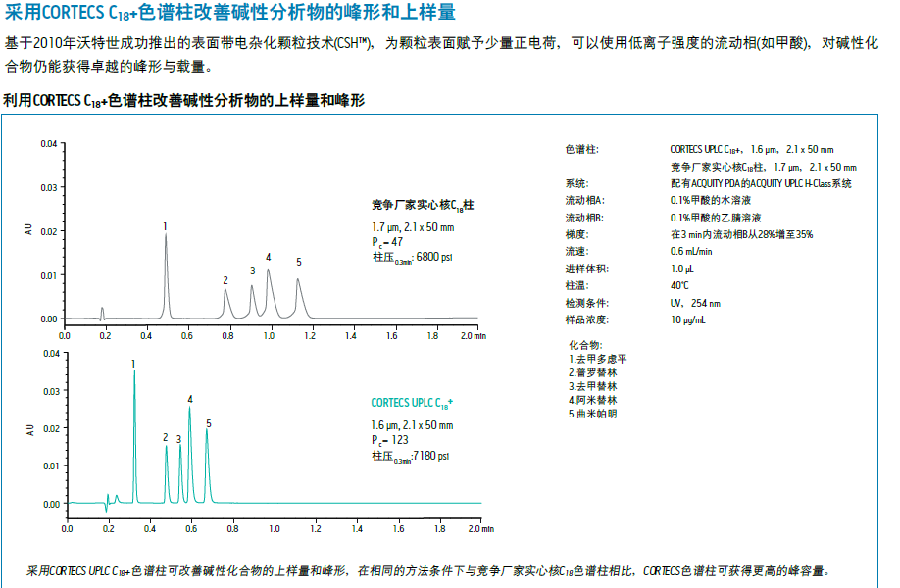Click the UV 254 nm detection condition
The image size is (900, 588).
694,303
